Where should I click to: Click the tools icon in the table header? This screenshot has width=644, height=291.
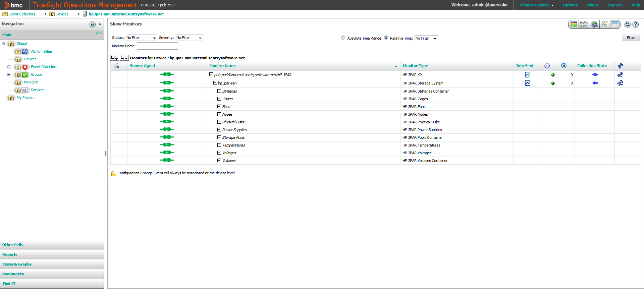pos(621,66)
